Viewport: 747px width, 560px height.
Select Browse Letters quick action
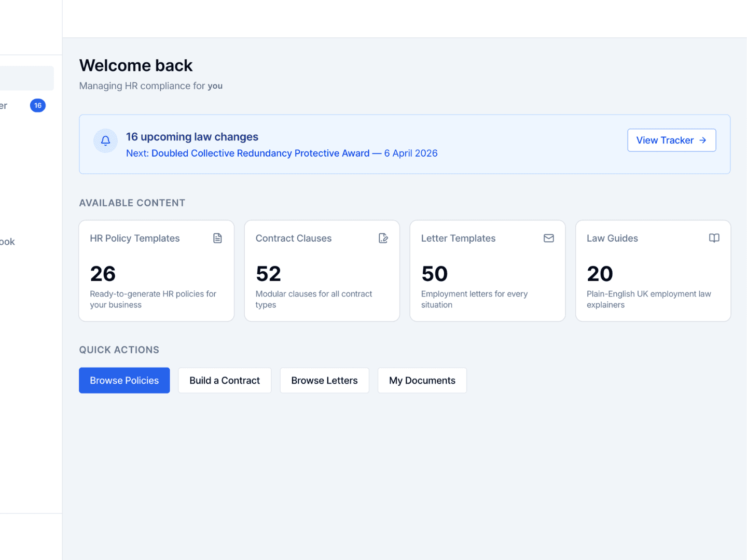click(x=324, y=380)
